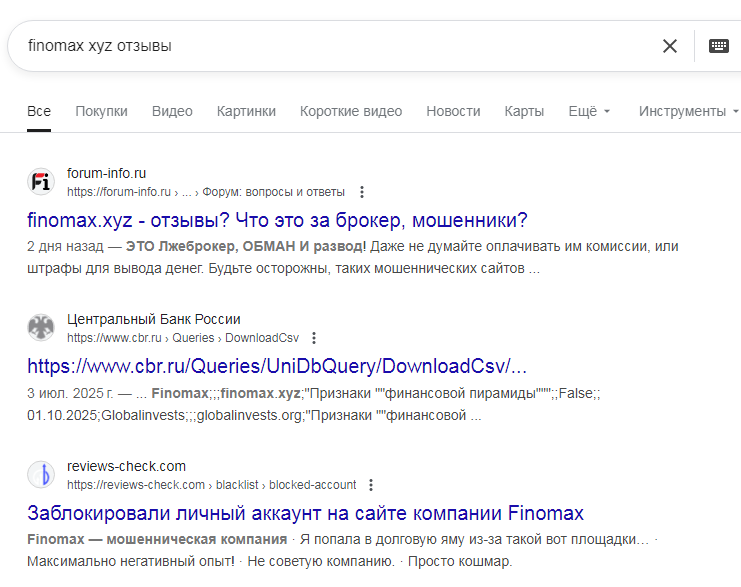741x587 pixels.
Task: Clear the search query with X icon
Action: [x=670, y=46]
